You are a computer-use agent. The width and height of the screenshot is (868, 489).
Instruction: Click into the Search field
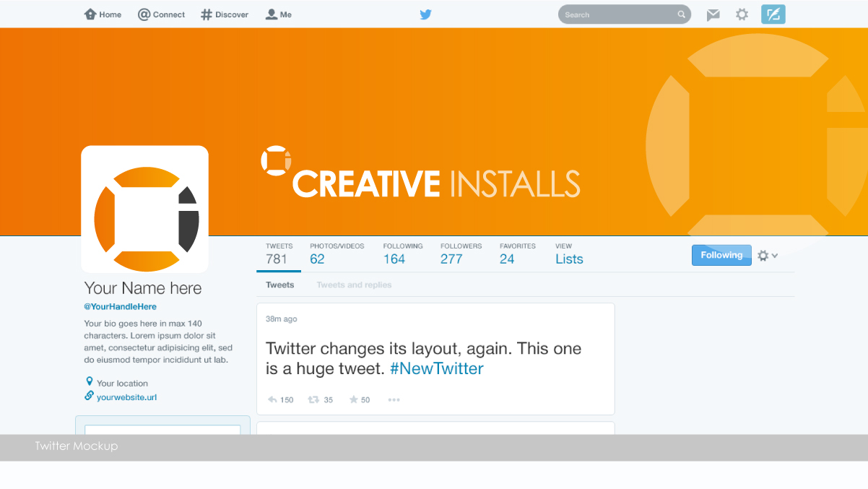point(625,14)
